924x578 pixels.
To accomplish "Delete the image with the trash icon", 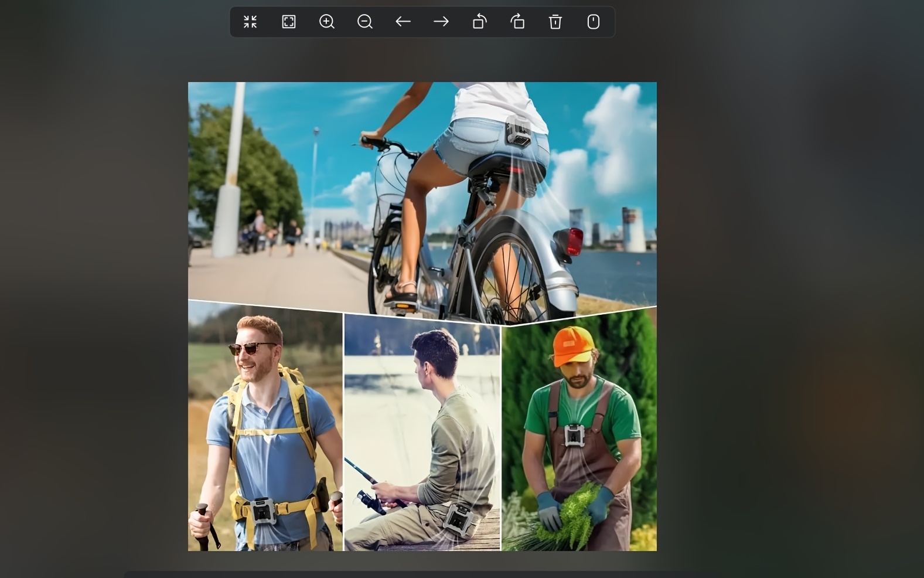I will coord(555,22).
